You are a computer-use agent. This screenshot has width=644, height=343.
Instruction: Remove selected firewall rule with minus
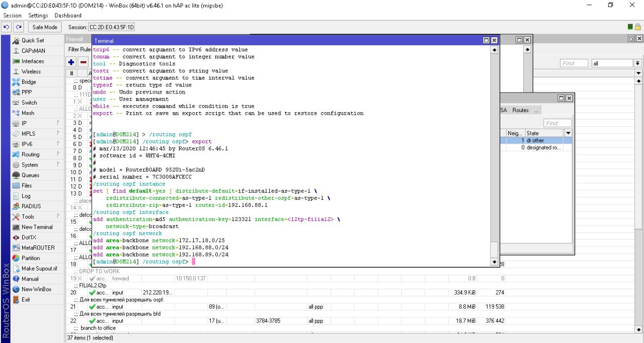pyautogui.click(x=84, y=62)
